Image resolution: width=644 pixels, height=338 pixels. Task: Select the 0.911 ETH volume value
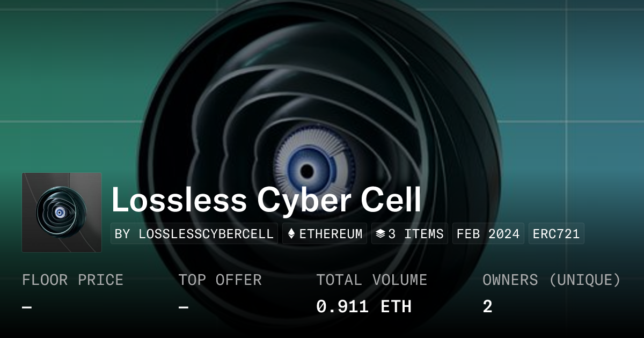364,307
